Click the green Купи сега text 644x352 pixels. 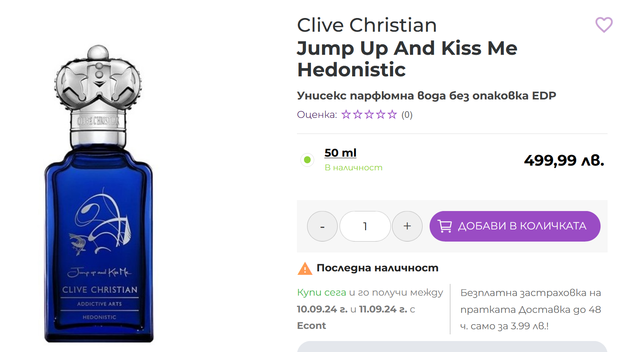[321, 292]
